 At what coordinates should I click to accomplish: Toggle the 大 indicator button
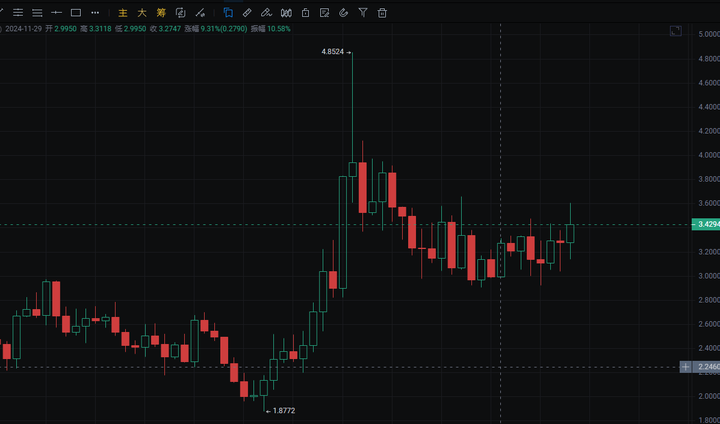point(142,13)
